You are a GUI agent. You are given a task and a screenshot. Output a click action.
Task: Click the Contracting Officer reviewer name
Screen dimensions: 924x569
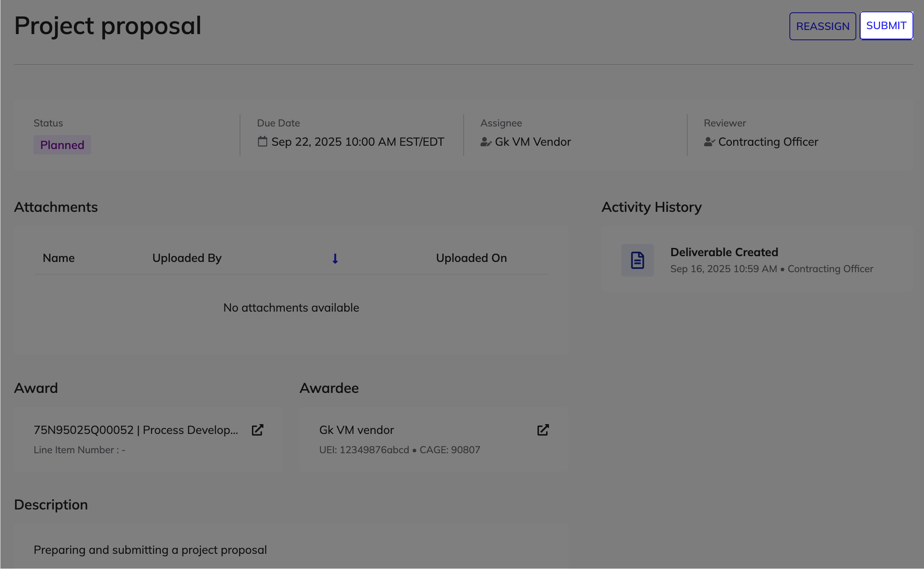(x=768, y=142)
